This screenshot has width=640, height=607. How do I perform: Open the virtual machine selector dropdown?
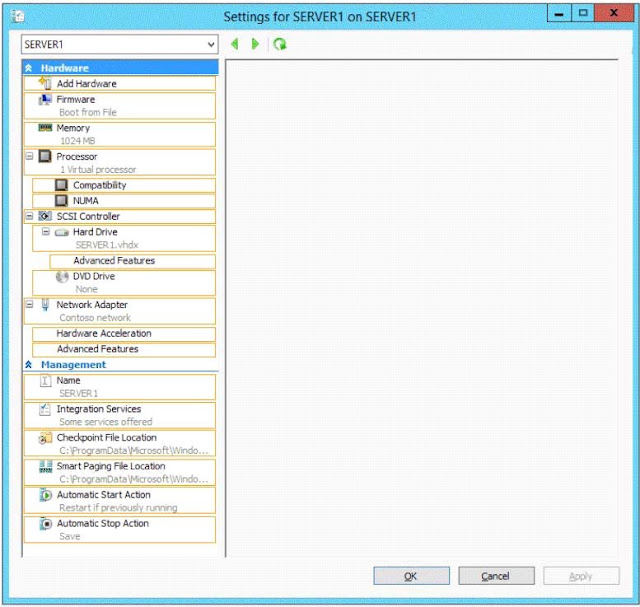tap(120, 44)
